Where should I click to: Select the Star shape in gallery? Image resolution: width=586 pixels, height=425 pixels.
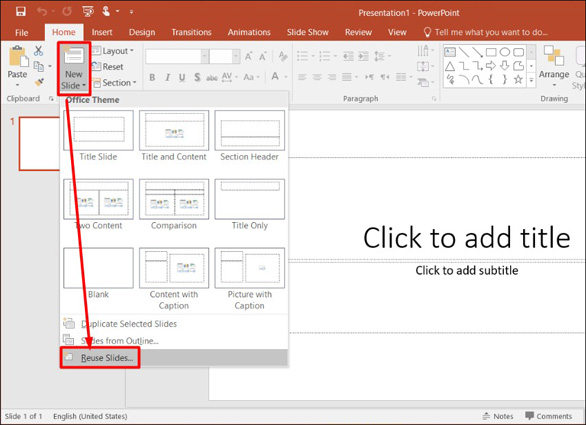[518, 79]
